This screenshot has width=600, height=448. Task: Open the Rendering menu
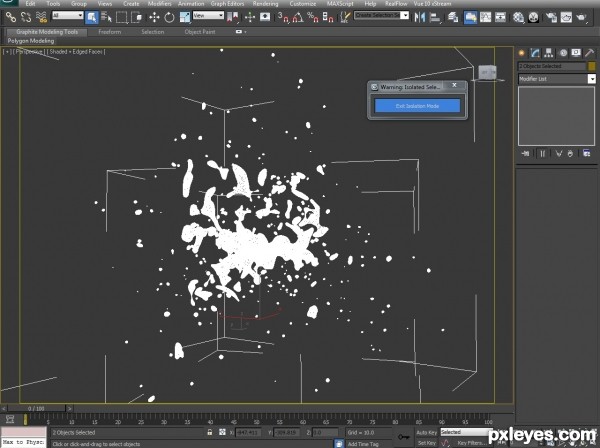266,3
